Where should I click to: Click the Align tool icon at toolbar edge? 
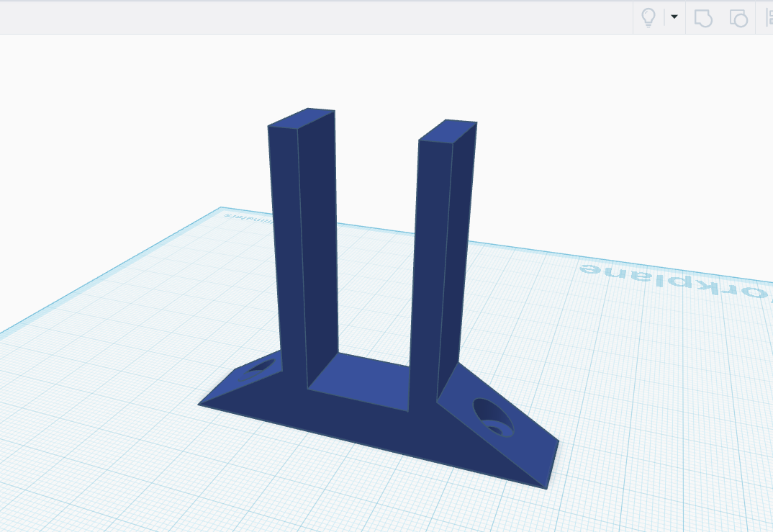(x=769, y=17)
